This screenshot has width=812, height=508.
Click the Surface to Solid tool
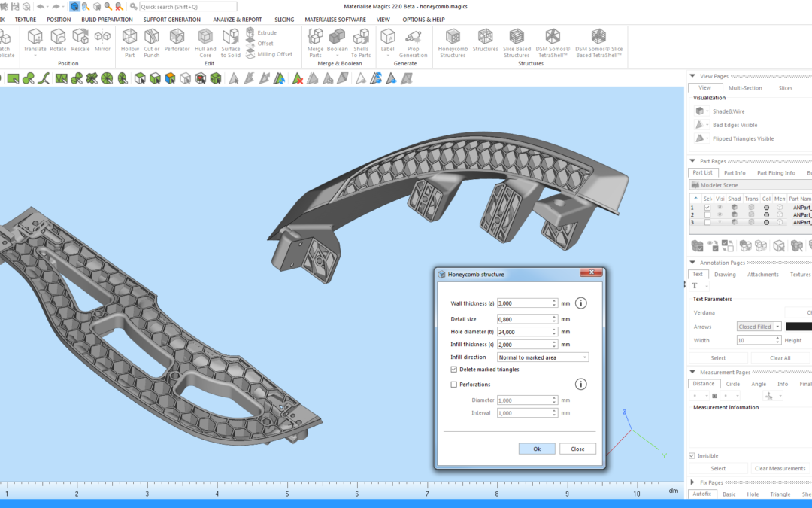pos(231,43)
